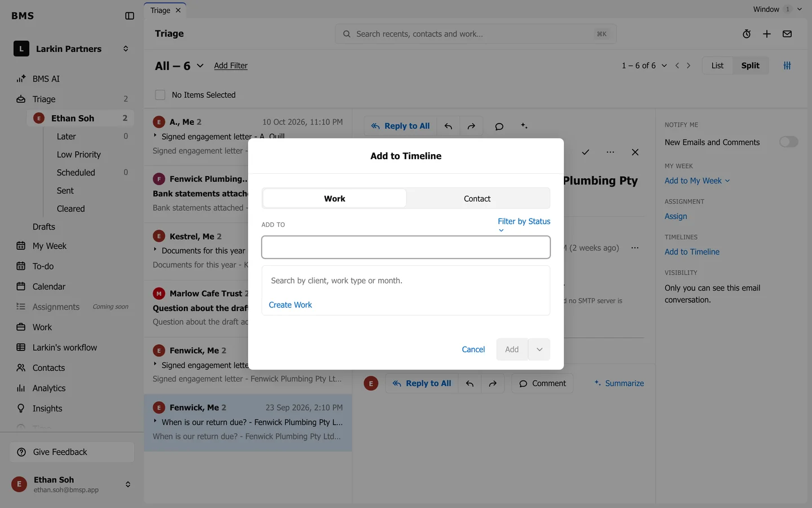Open the compose email envelope icon
This screenshot has height=508, width=812.
[x=787, y=34]
